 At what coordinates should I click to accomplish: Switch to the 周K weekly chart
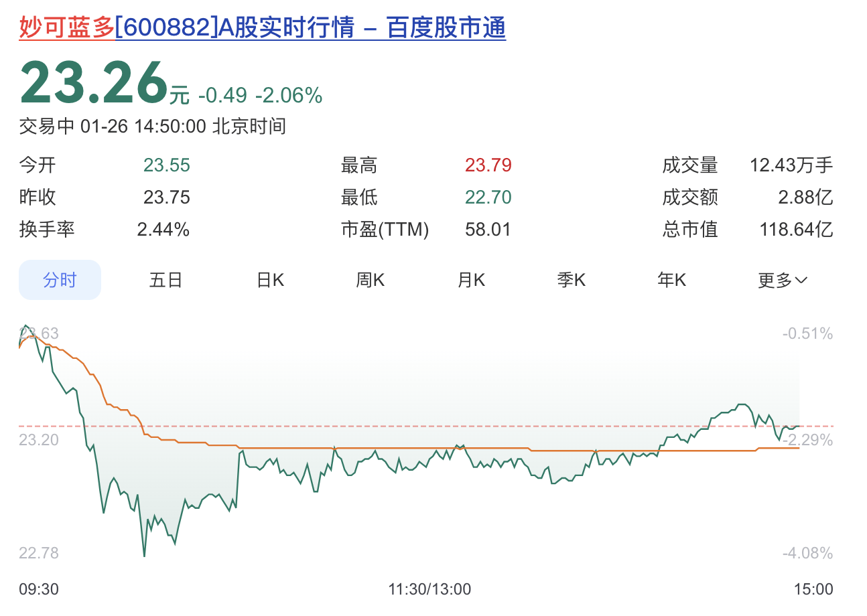(369, 280)
